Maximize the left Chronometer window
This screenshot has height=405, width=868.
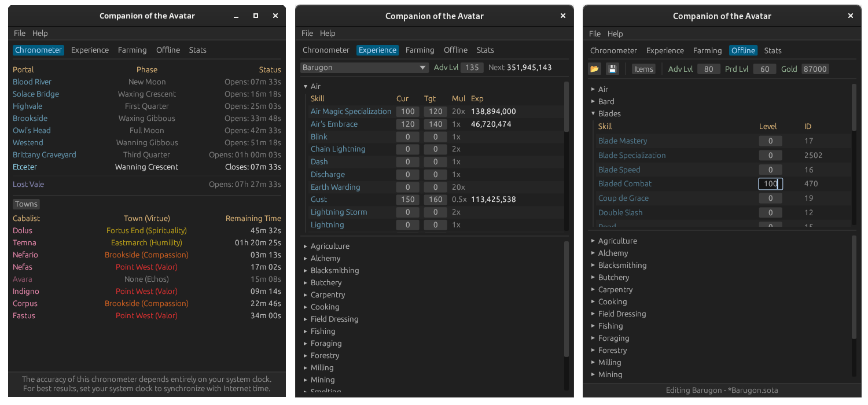tap(256, 16)
